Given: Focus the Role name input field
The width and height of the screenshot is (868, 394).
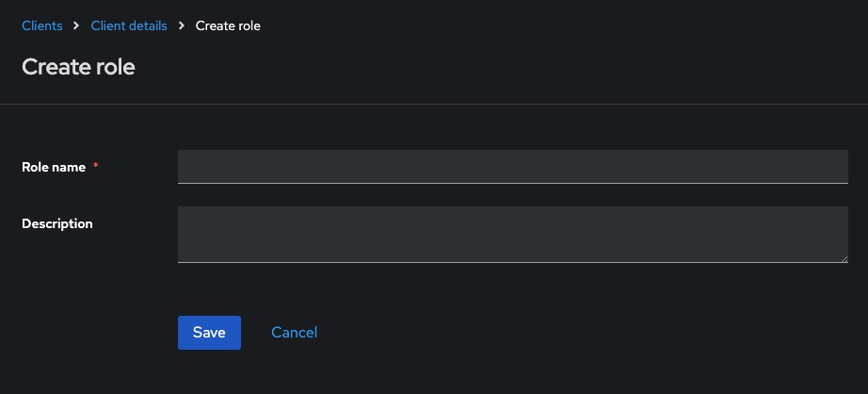Looking at the screenshot, I should pos(512,167).
